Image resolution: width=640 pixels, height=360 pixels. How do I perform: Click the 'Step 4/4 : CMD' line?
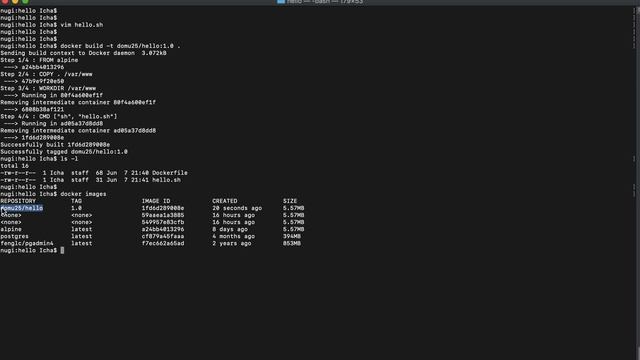pyautogui.click(x=59, y=116)
